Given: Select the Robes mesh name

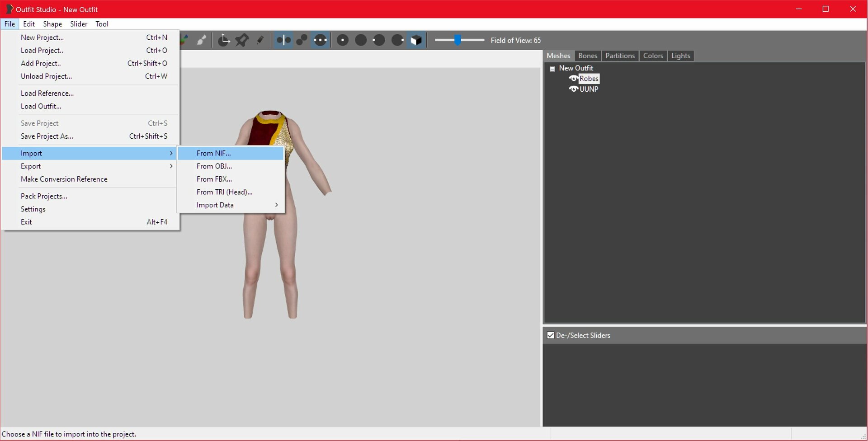Looking at the screenshot, I should (589, 79).
